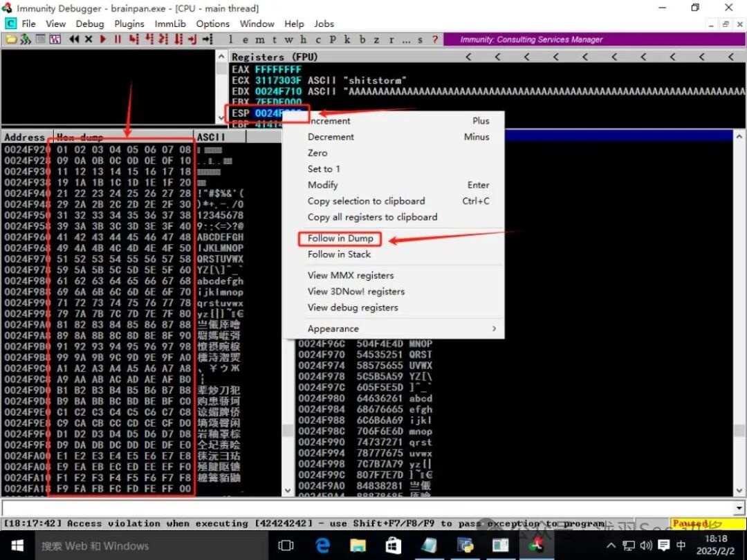
Task: Show patches with 'P' toolbar button
Action: [333, 39]
